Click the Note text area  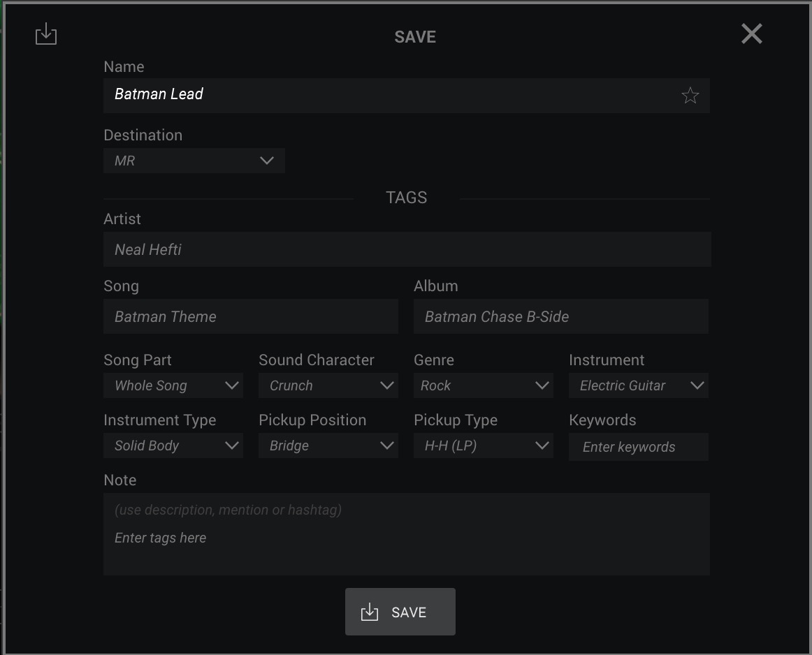point(407,534)
